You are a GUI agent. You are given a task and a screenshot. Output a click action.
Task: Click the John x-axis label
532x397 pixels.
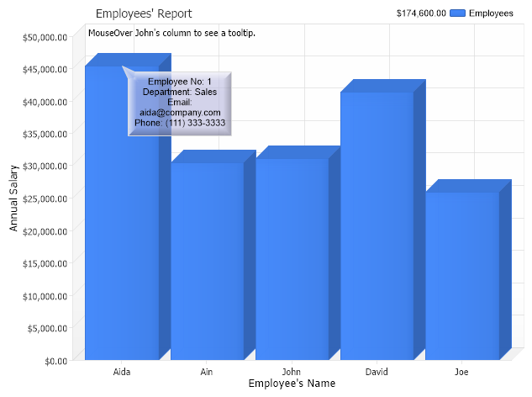tap(292, 370)
